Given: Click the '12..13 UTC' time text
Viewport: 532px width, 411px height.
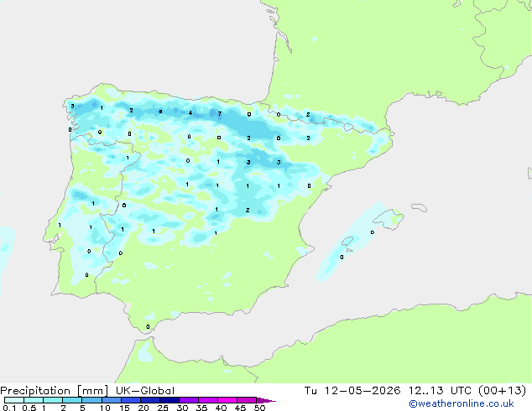Looking at the screenshot, I should pos(440,391).
